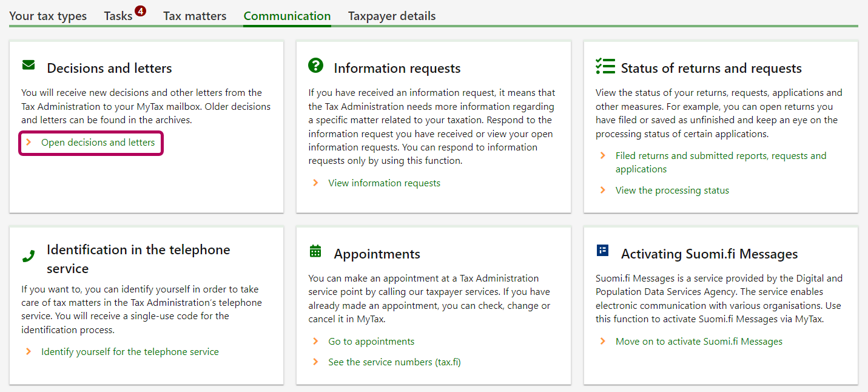Click Move on to activate Suomi.fi Messages
Viewport: 868px width, 392px height.
click(x=699, y=342)
